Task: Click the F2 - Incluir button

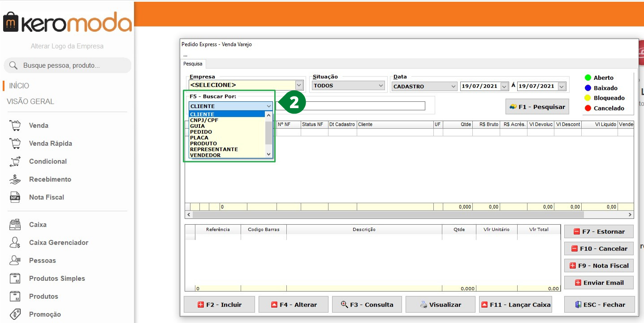Action: [x=219, y=305]
